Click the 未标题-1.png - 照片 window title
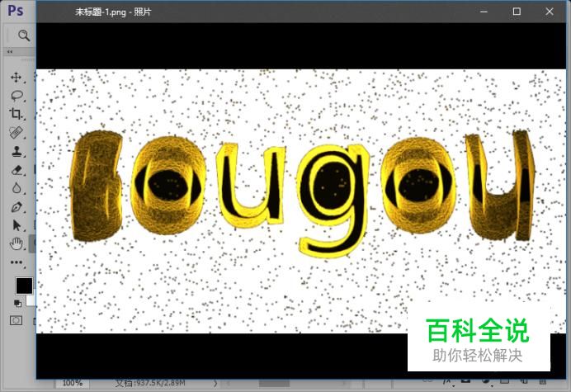Image resolution: width=571 pixels, height=392 pixels. pos(113,12)
